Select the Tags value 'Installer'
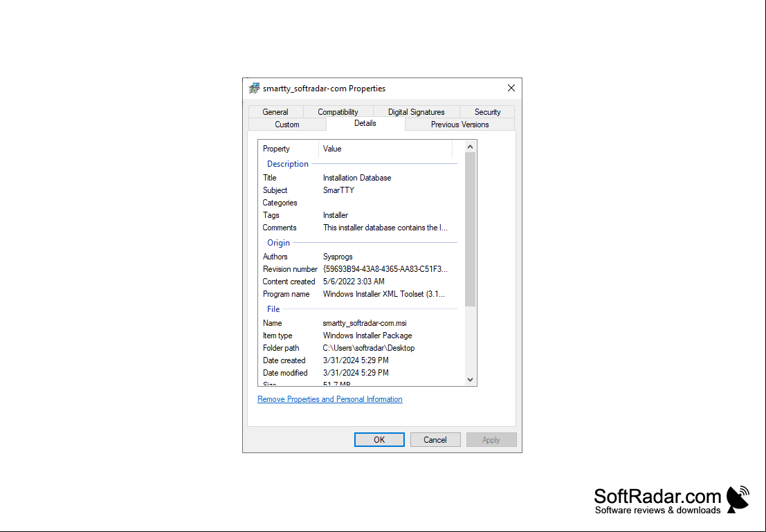766x532 pixels. click(x=336, y=215)
